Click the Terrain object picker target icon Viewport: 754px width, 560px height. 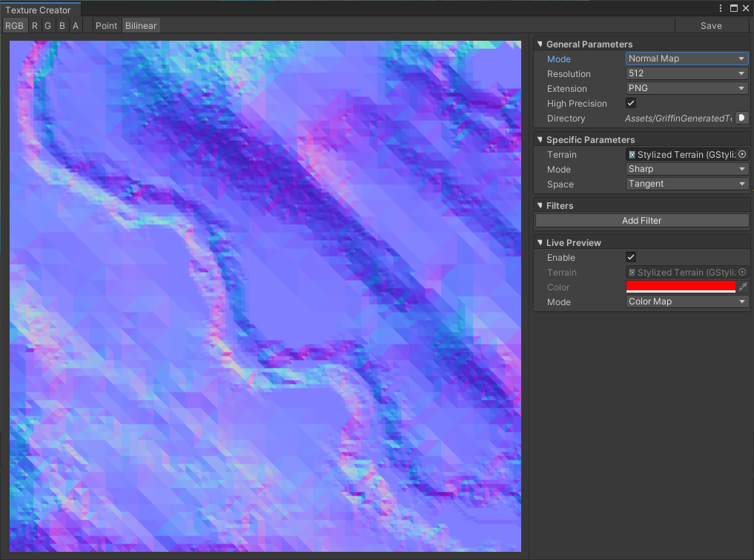point(741,154)
